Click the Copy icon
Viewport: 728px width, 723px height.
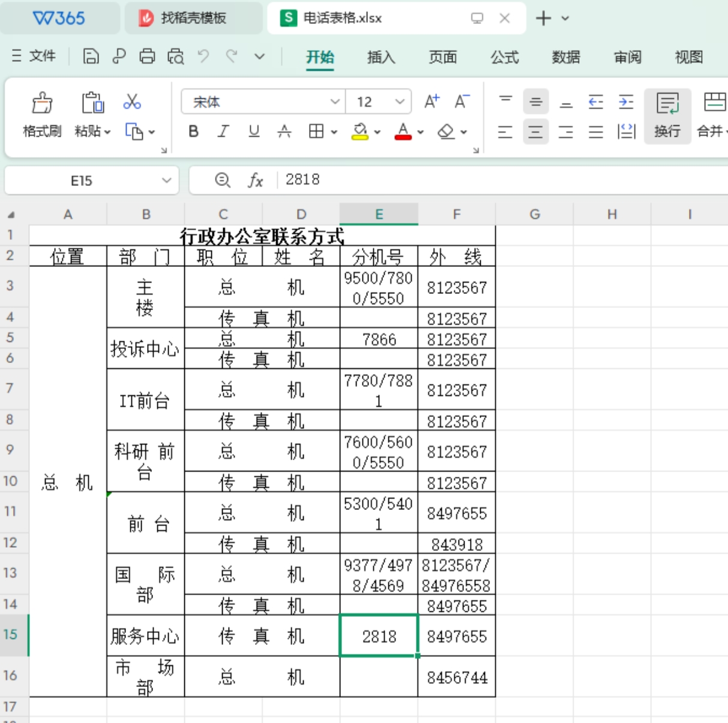pyautogui.click(x=134, y=131)
